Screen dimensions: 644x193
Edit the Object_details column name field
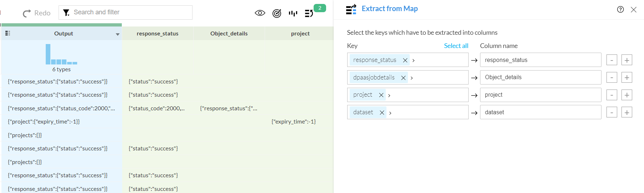tap(540, 77)
